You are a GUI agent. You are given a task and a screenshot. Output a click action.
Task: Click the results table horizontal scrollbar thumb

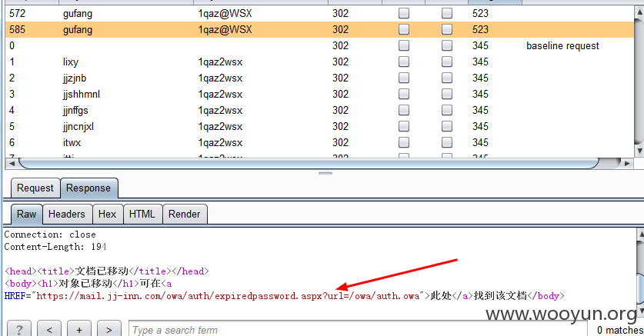[x=309, y=164]
